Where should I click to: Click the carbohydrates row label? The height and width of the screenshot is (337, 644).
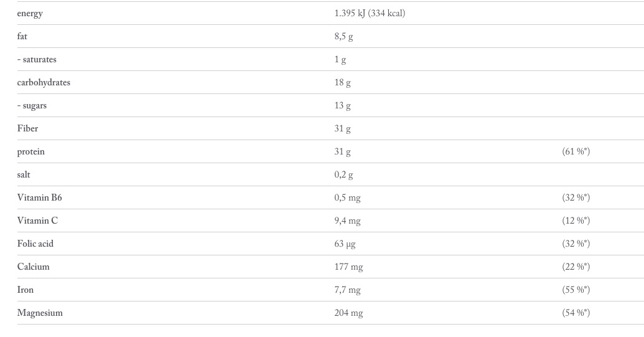(x=44, y=83)
